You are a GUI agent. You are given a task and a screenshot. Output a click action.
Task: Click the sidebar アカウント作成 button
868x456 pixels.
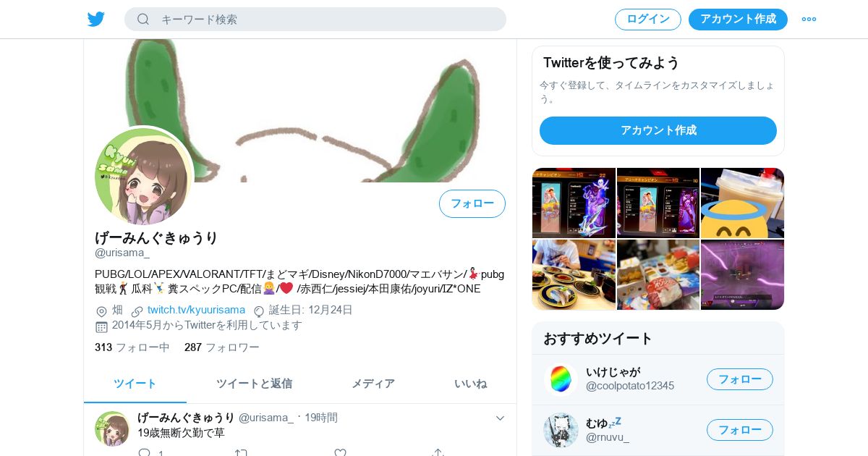pos(658,130)
